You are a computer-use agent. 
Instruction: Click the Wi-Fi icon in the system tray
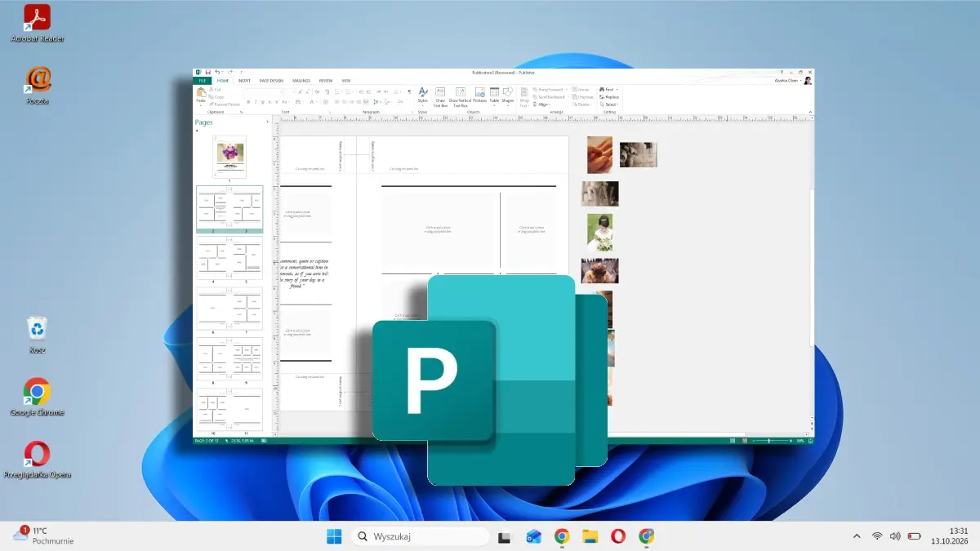(x=877, y=536)
